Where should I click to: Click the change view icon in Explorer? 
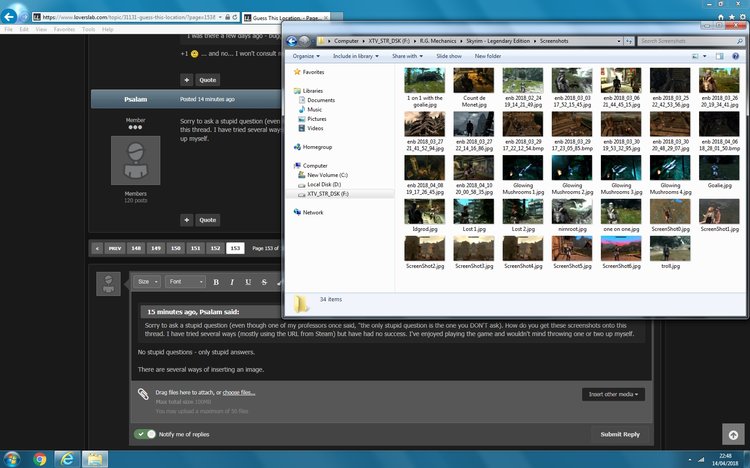pos(695,56)
